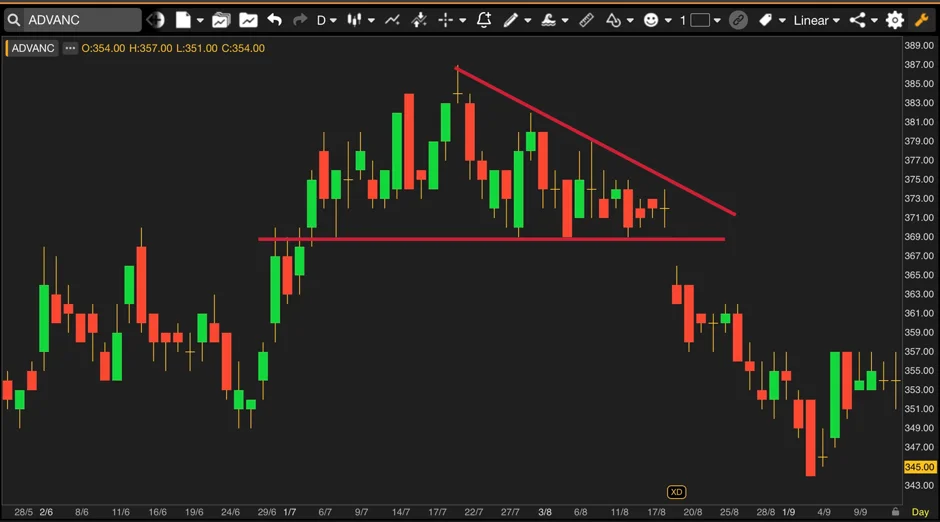Click the Day period label

(x=920, y=512)
